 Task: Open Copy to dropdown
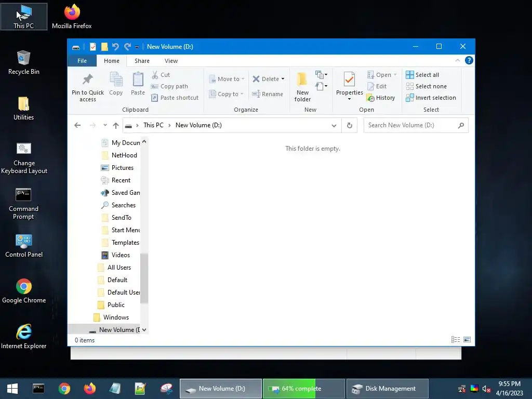pyautogui.click(x=227, y=94)
